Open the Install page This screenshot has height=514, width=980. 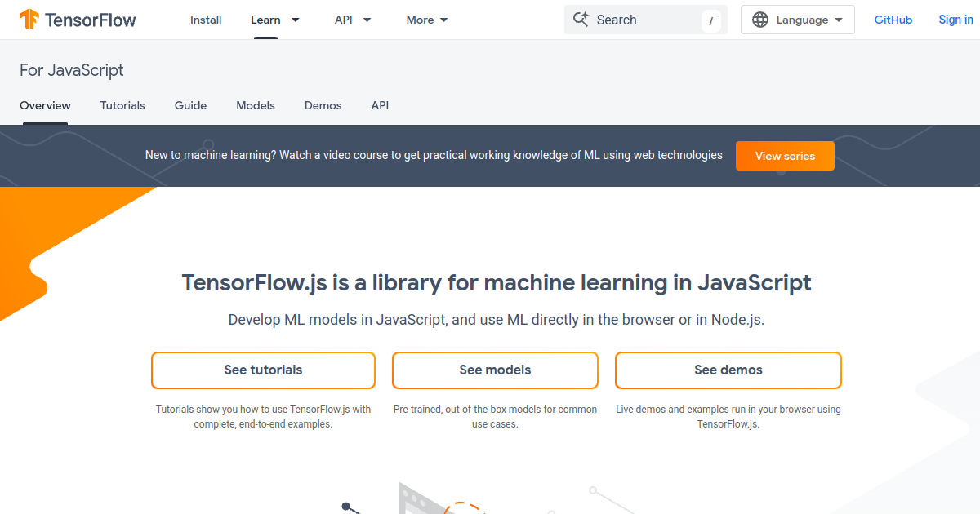(x=206, y=20)
